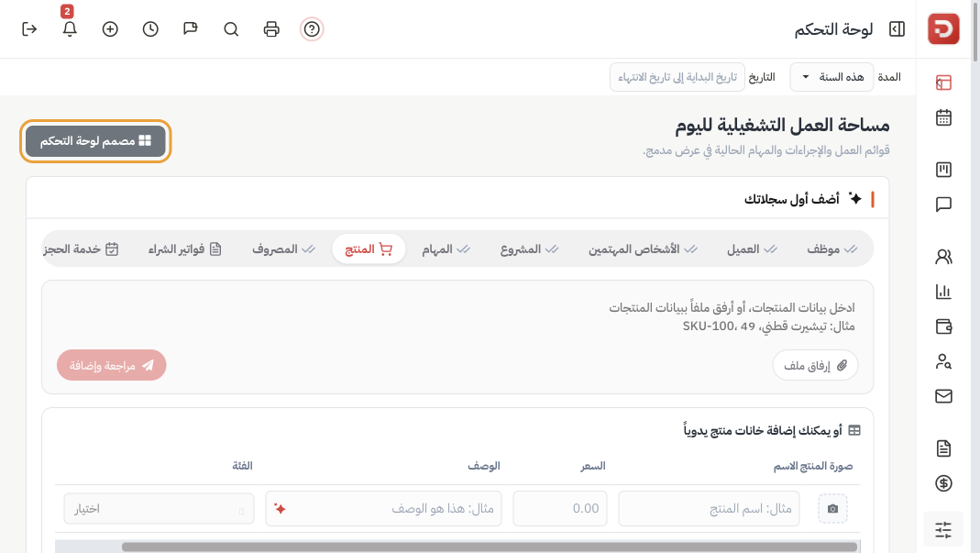
Task: Select the الأشخاص المهتمين tab
Action: 643,249
